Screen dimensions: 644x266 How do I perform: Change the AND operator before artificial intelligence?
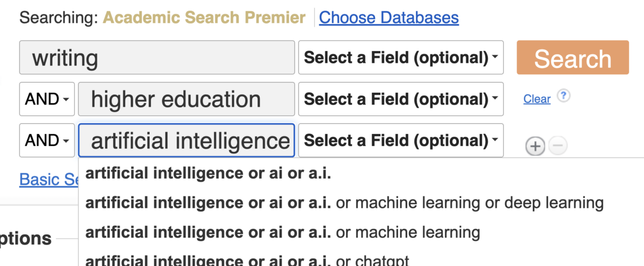point(47,141)
